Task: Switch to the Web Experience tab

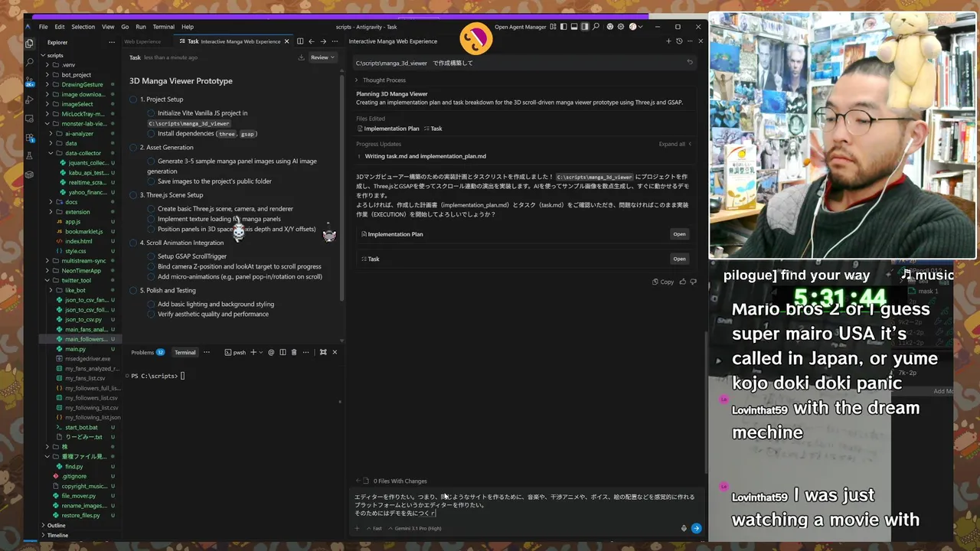Action: (x=142, y=41)
